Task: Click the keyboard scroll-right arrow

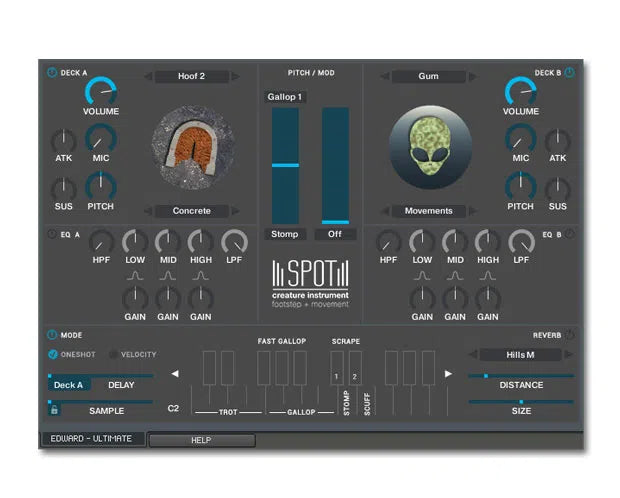Action: 447,374
